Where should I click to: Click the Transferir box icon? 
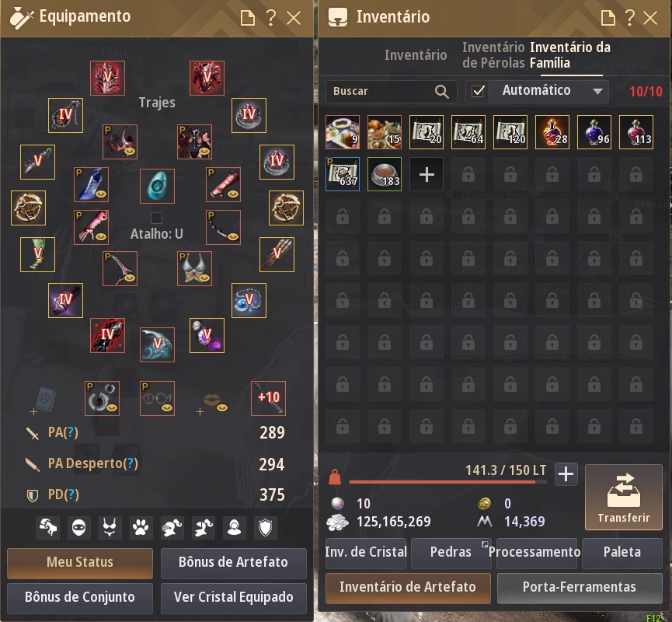point(624,491)
